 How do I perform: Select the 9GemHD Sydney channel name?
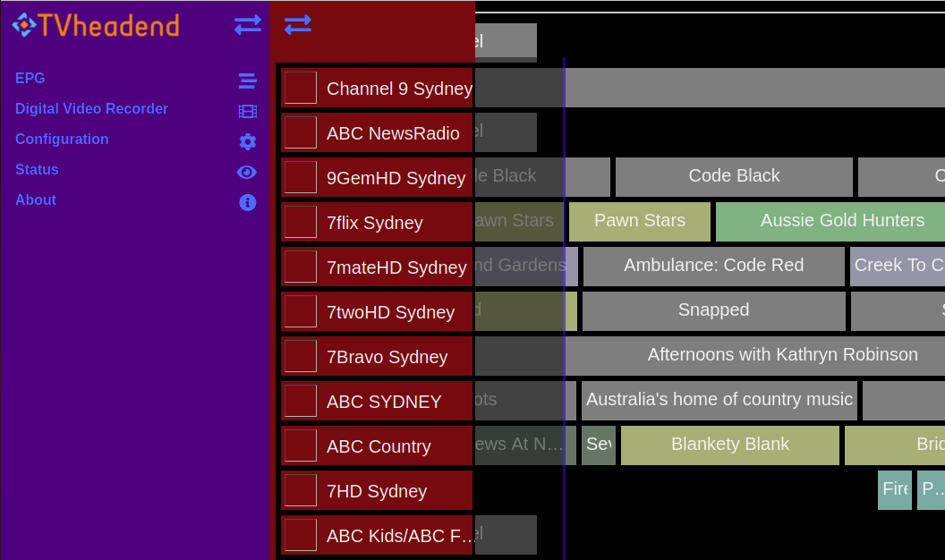[396, 178]
